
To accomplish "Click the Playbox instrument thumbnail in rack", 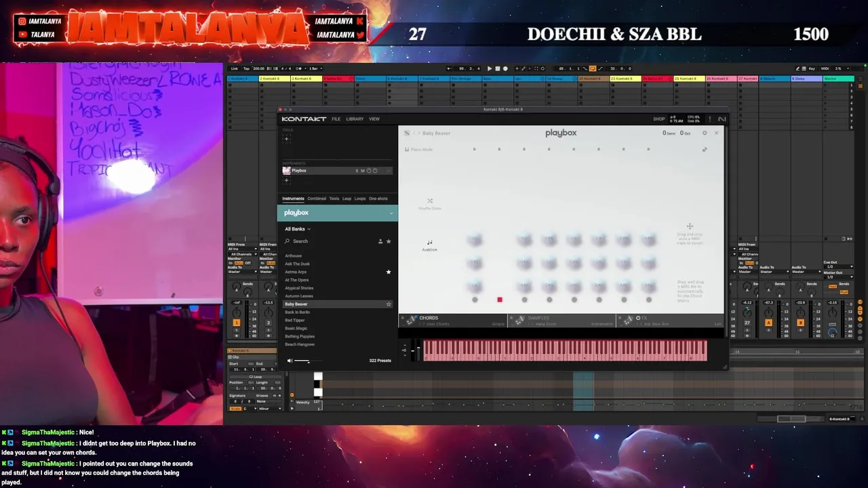I will pos(286,171).
